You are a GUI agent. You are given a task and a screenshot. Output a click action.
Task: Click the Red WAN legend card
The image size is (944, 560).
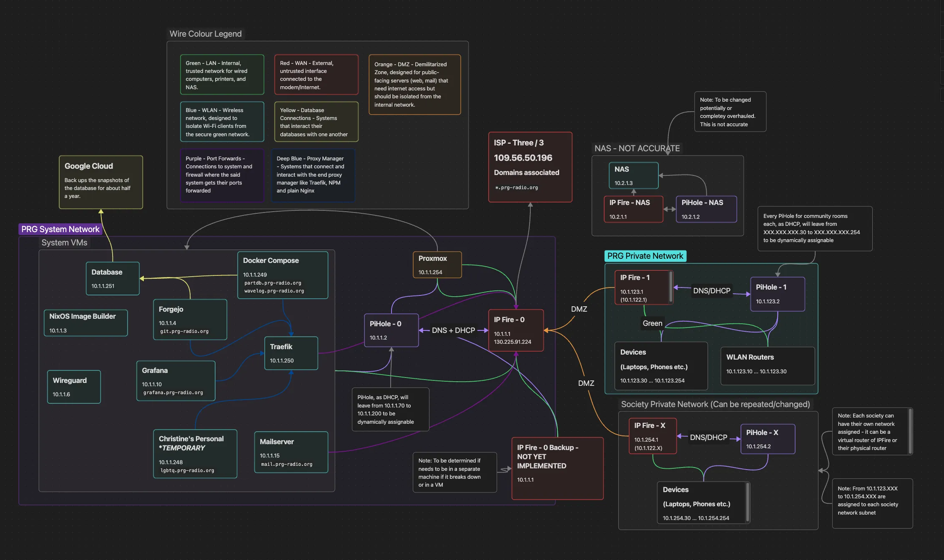click(316, 75)
